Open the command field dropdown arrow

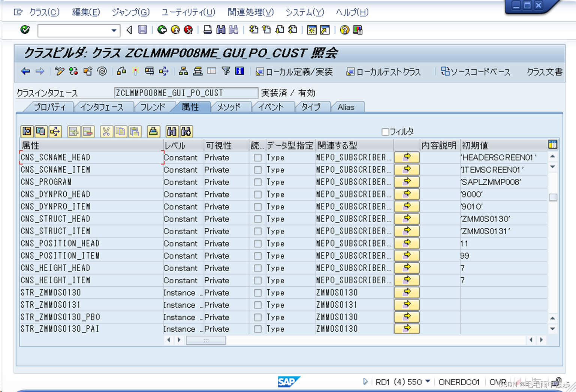[x=114, y=30]
